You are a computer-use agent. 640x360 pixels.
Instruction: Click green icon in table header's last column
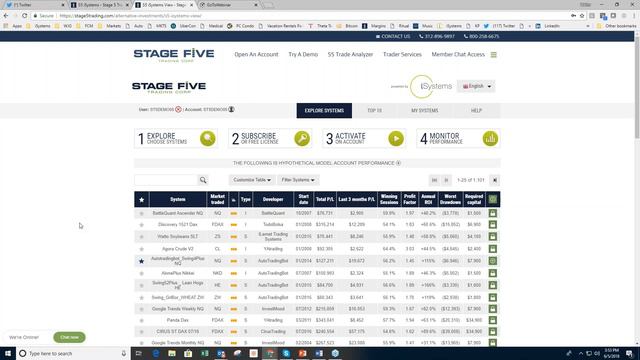[493, 199]
